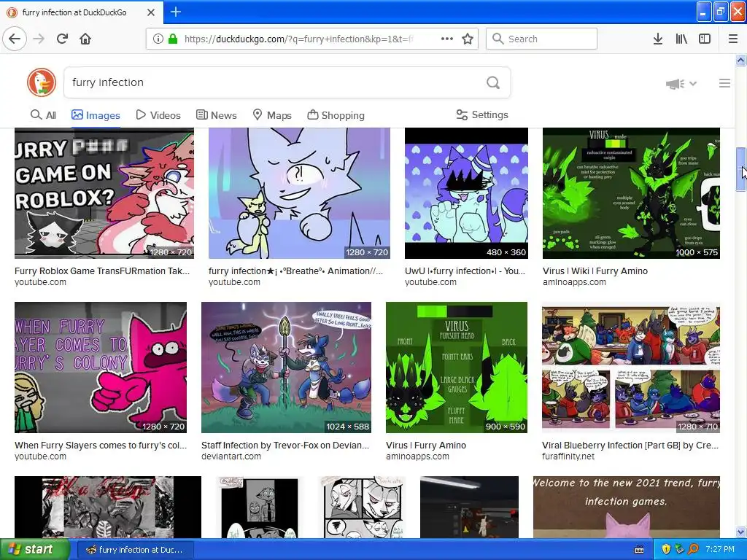Click the page scroll-down arrow
The width and height of the screenshot is (747, 560).
click(x=740, y=532)
